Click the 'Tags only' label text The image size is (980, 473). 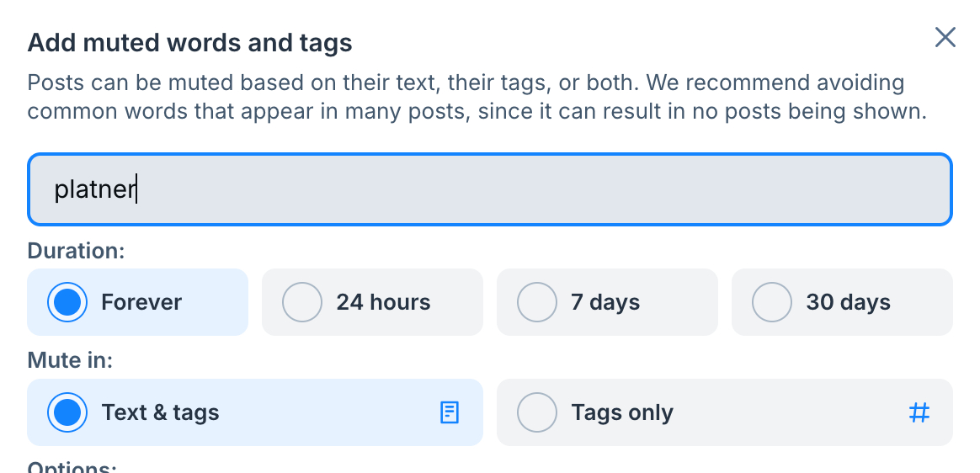[x=622, y=412]
